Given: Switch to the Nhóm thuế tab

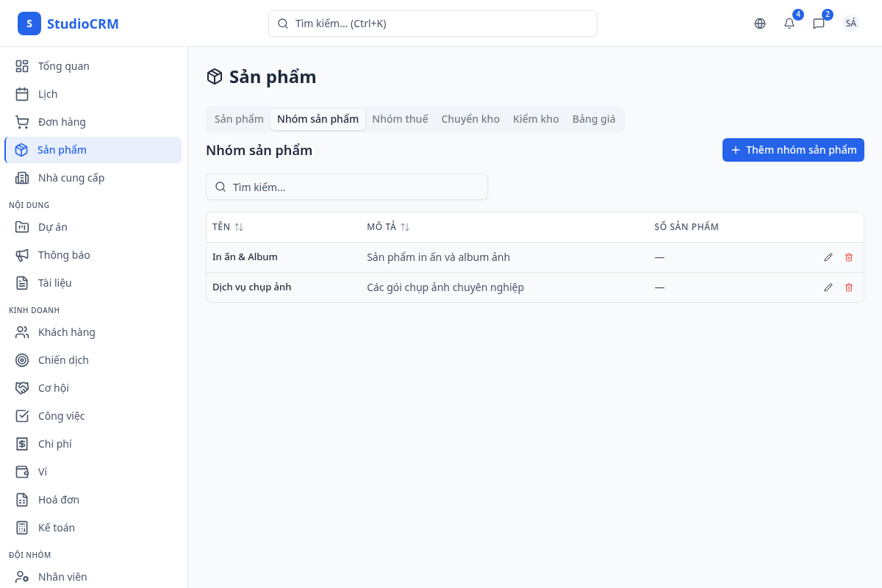Looking at the screenshot, I should click(x=400, y=119).
